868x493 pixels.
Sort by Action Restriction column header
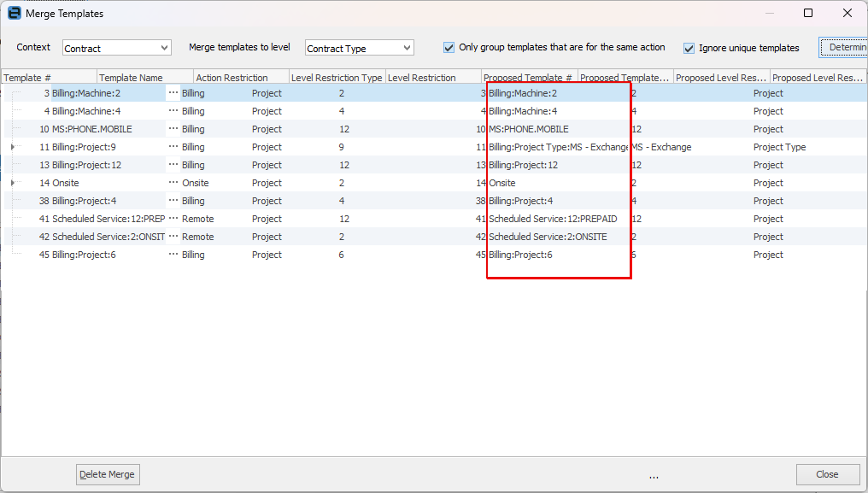[242, 78]
